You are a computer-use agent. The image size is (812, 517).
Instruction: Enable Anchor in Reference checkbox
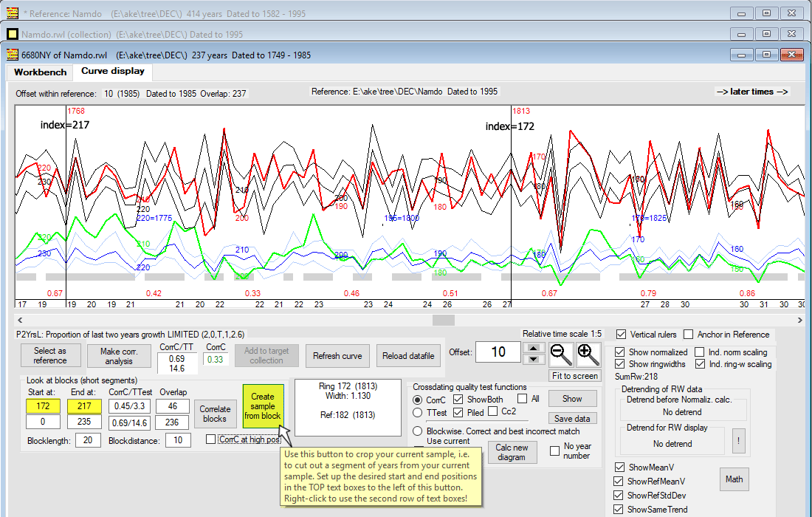(688, 335)
